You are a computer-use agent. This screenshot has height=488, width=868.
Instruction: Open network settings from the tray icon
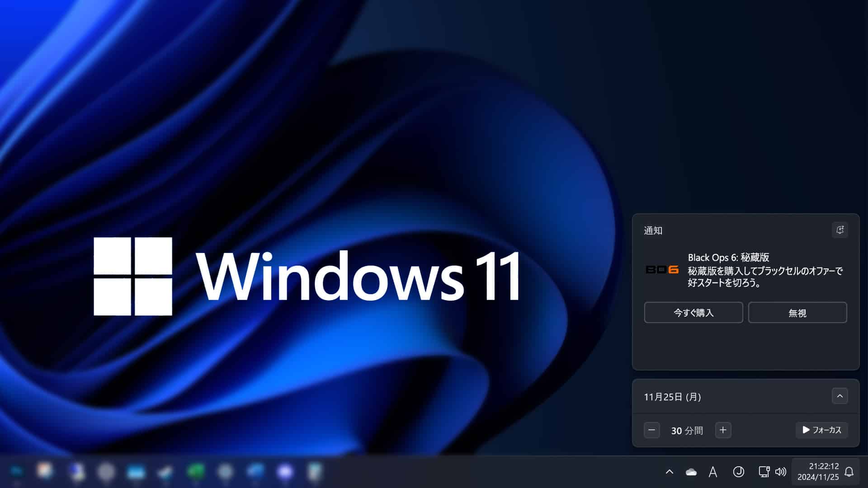tap(764, 472)
